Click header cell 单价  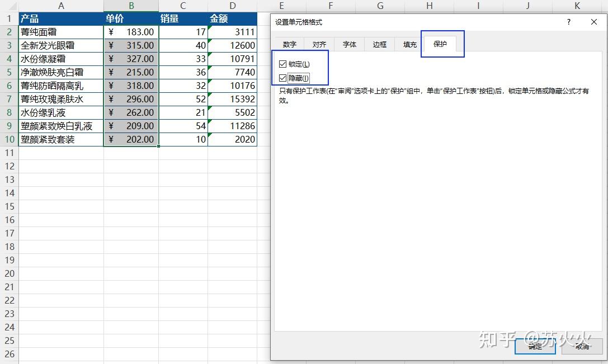click(131, 18)
